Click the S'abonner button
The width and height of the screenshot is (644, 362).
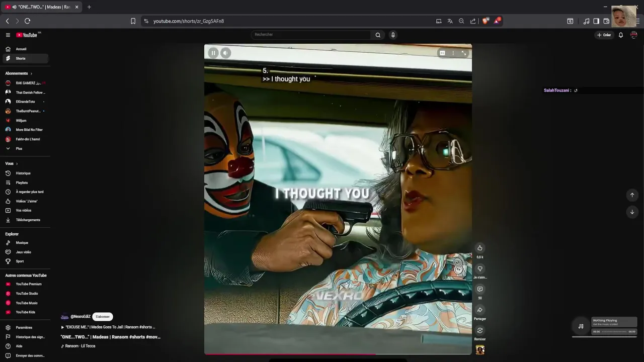(103, 317)
